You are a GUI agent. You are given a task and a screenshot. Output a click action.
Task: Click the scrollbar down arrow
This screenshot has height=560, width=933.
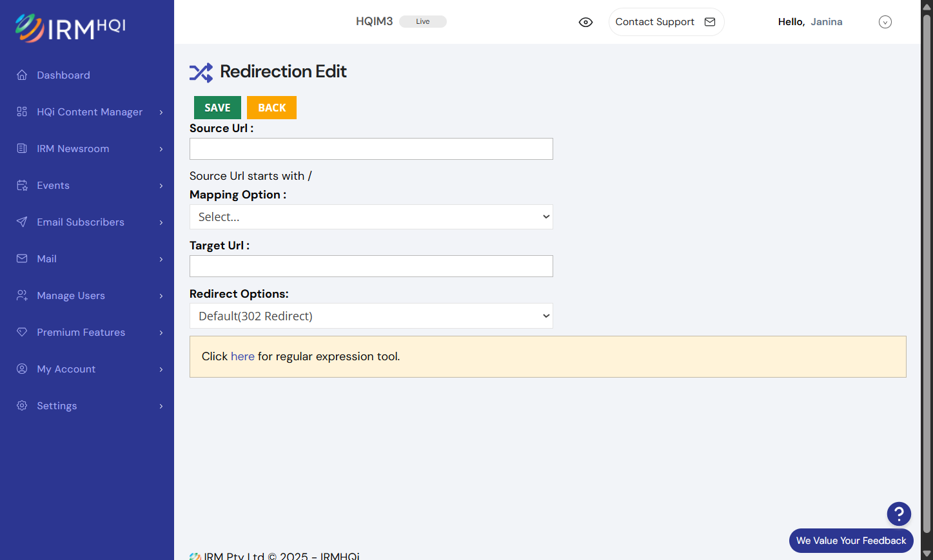[927, 554]
